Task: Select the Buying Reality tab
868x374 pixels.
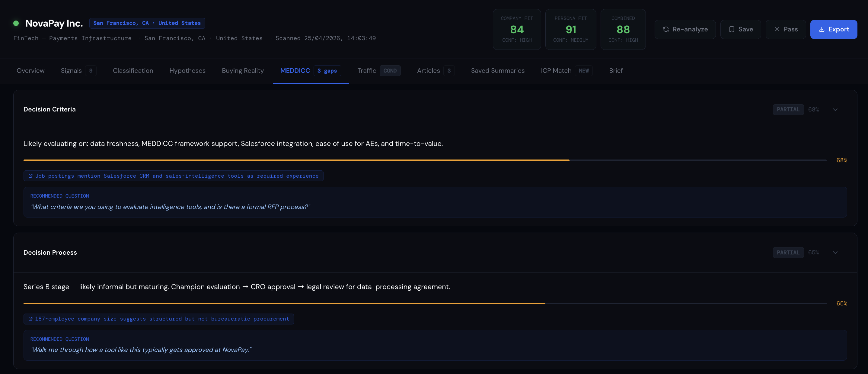Action: 243,70
